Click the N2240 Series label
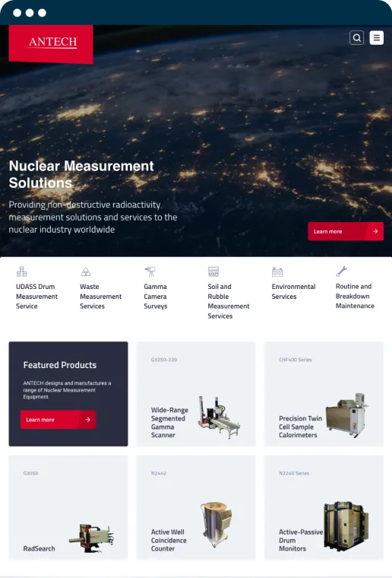 [294, 473]
